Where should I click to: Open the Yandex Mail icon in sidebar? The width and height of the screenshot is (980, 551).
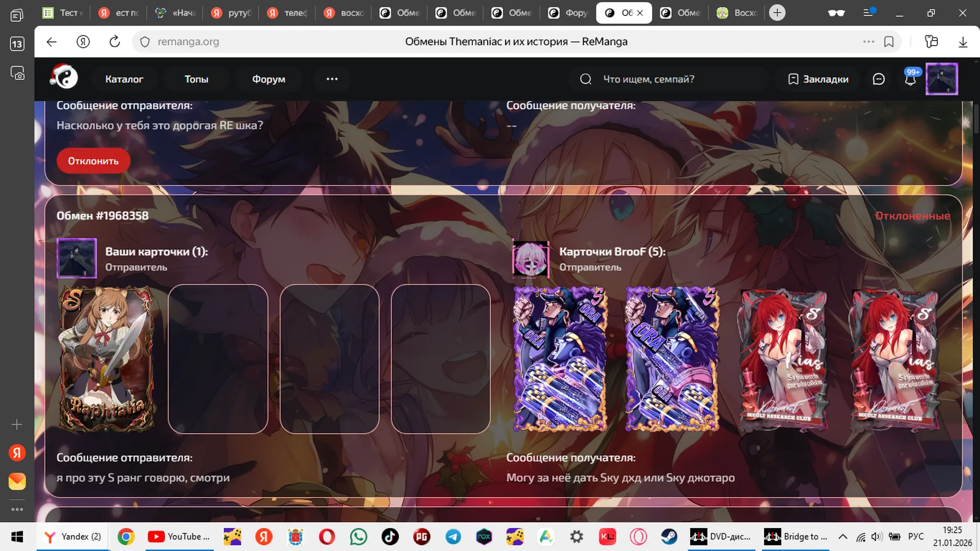click(x=17, y=482)
